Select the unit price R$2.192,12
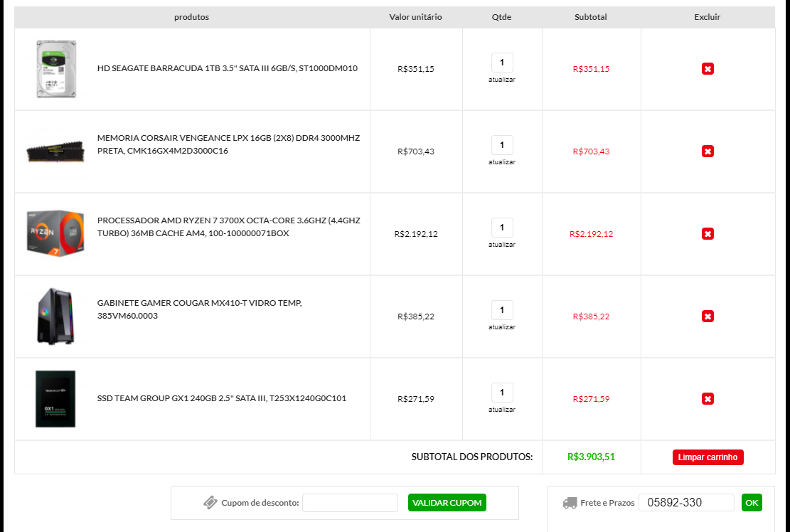 pyautogui.click(x=416, y=234)
